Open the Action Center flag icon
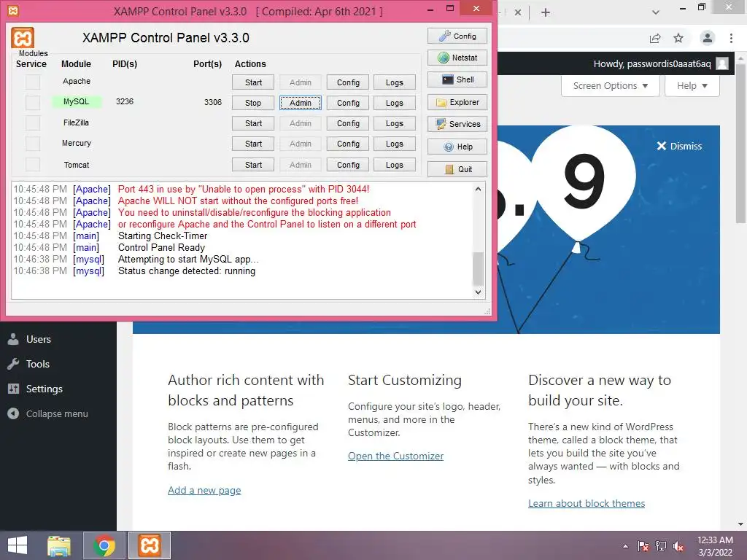 point(643,546)
